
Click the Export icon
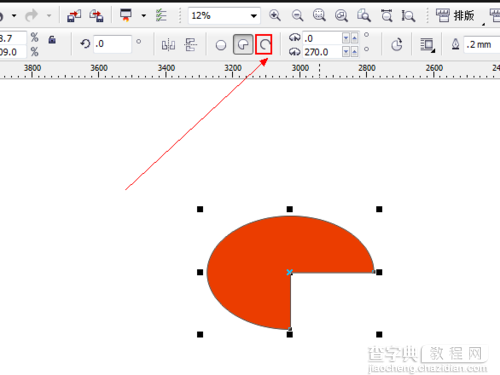point(96,16)
